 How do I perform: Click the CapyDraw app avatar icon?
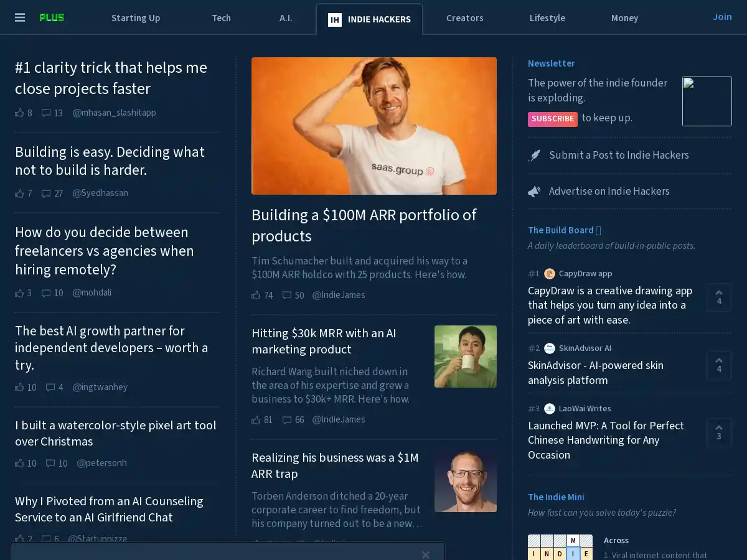point(550,274)
